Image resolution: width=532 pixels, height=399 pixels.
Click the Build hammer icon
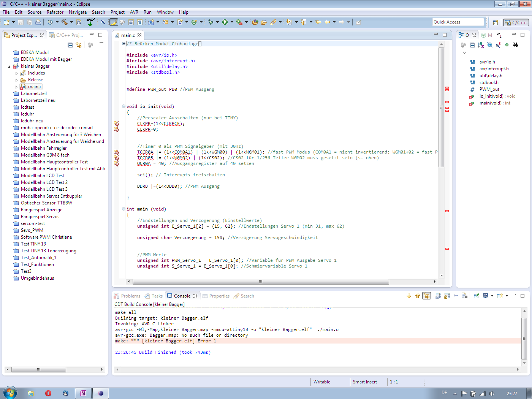64,22
